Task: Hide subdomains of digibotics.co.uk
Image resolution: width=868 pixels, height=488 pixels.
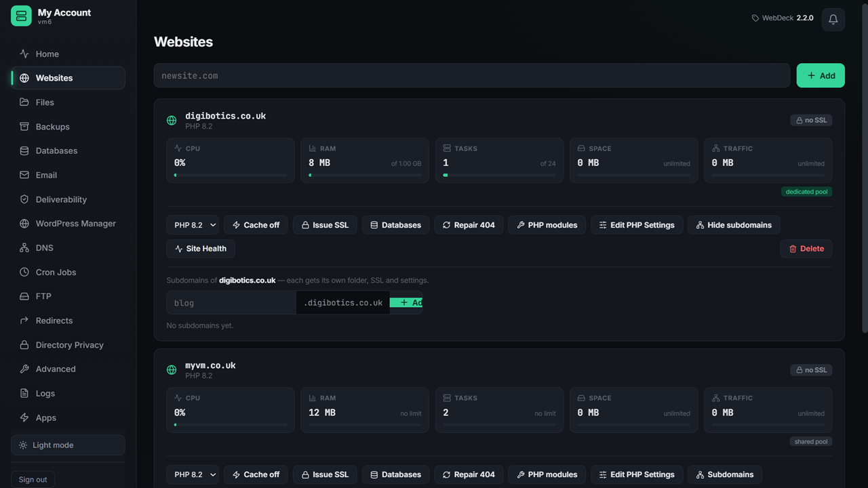Action: pos(734,225)
